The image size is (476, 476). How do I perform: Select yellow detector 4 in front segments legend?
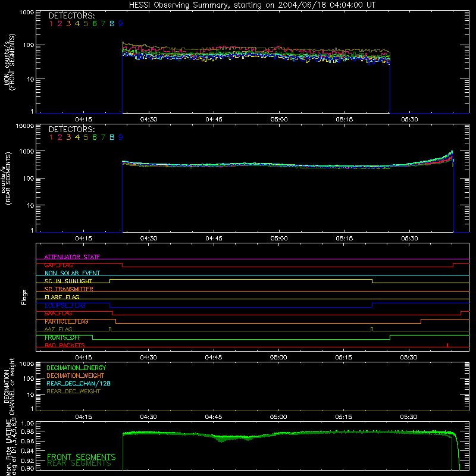(x=77, y=24)
